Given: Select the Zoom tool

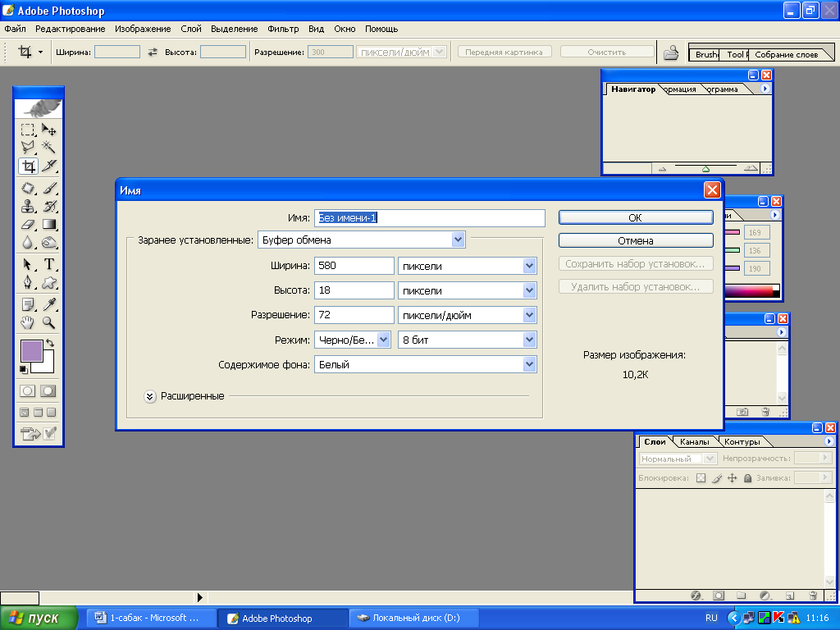Looking at the screenshot, I should (49, 322).
